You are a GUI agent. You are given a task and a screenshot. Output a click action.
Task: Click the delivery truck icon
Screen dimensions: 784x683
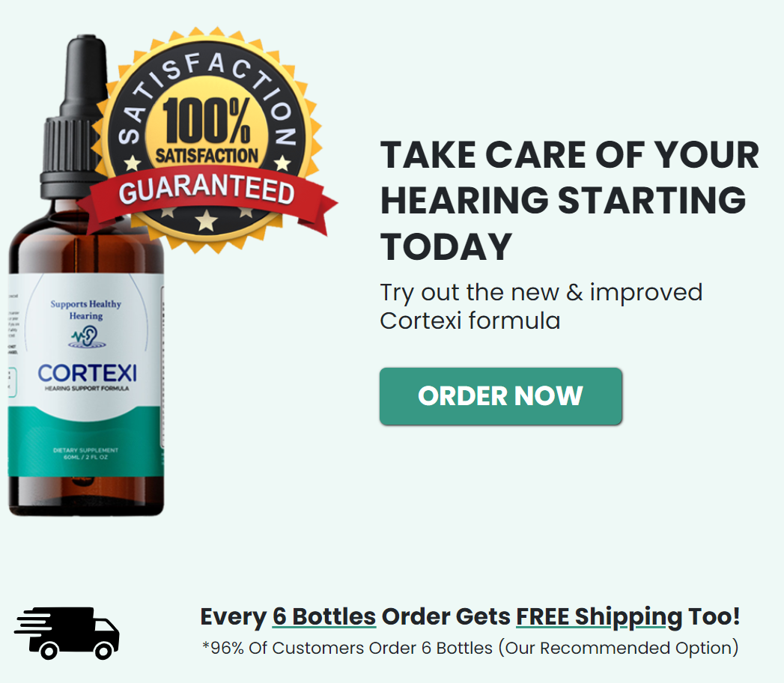click(67, 633)
